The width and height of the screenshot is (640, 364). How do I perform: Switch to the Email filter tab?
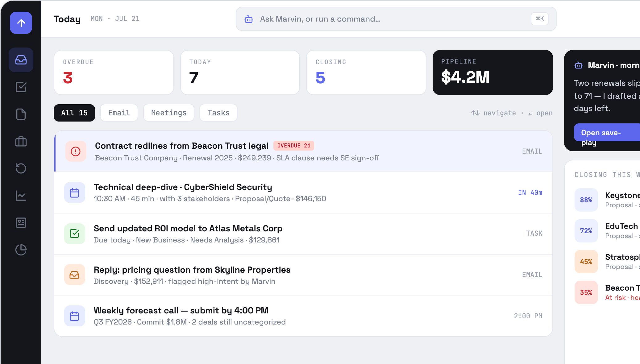pyautogui.click(x=119, y=113)
